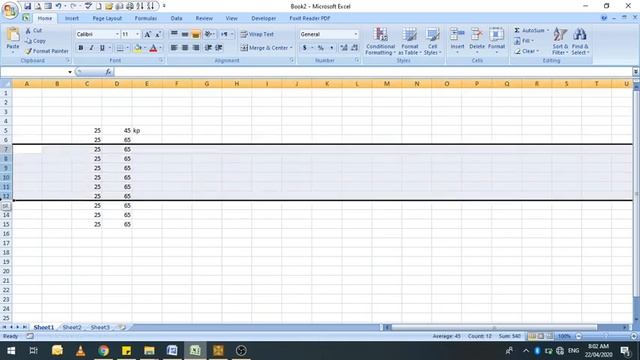This screenshot has height=360, width=640.
Task: Copy the selected cells
Action: (36, 41)
